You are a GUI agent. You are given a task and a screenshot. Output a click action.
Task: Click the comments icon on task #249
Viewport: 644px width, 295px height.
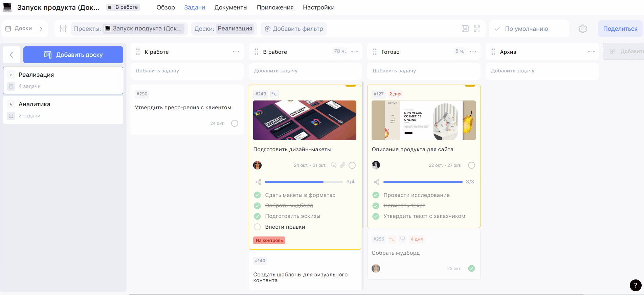(x=334, y=165)
